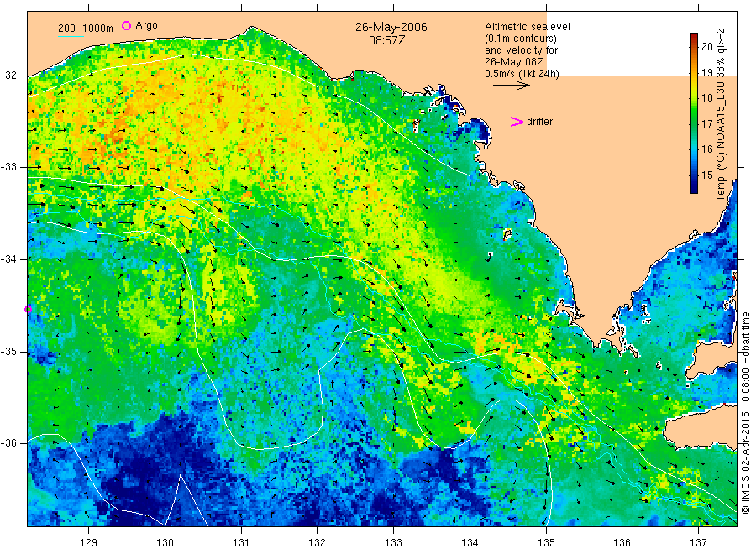This screenshot has height=554, width=756.
Task: Click the date text 26-May-2006
Action: (391, 27)
